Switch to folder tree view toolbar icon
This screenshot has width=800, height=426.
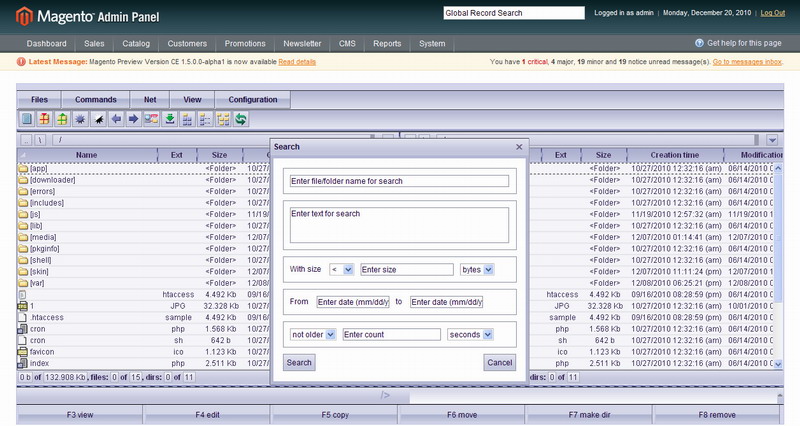click(223, 119)
